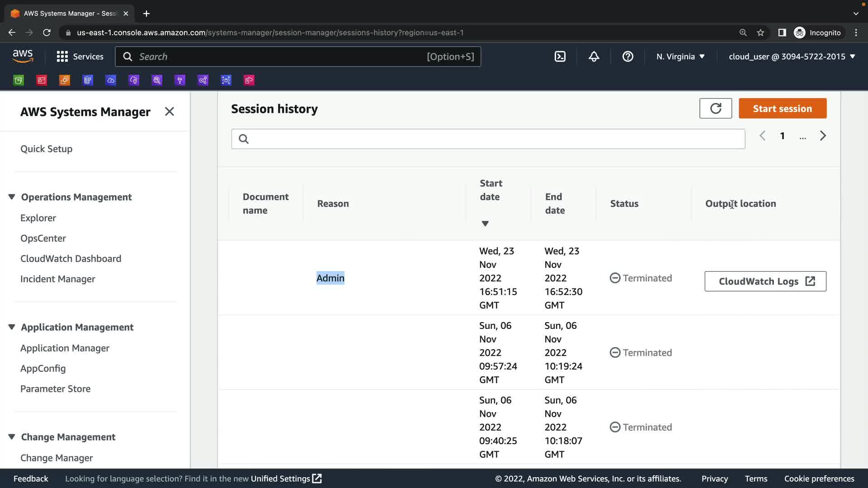Open the green S3 bucket favorite icon
868x488 pixels.
coord(19,80)
